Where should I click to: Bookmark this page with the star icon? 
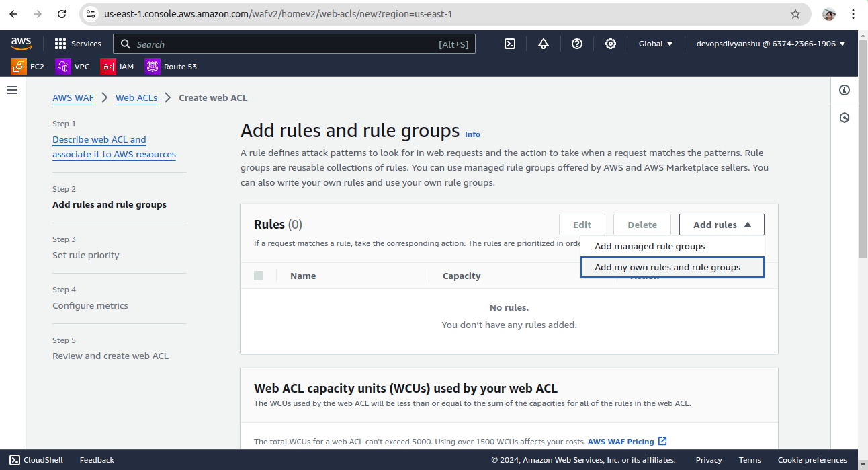point(795,14)
